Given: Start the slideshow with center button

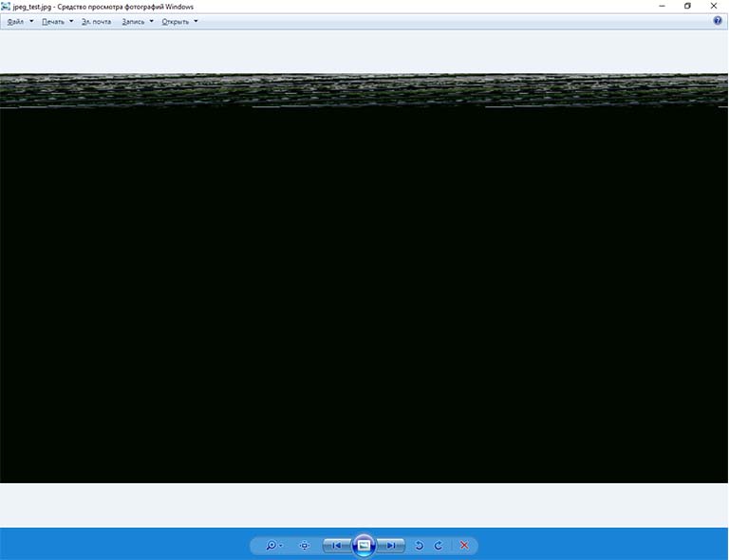Looking at the screenshot, I should pos(364,546).
